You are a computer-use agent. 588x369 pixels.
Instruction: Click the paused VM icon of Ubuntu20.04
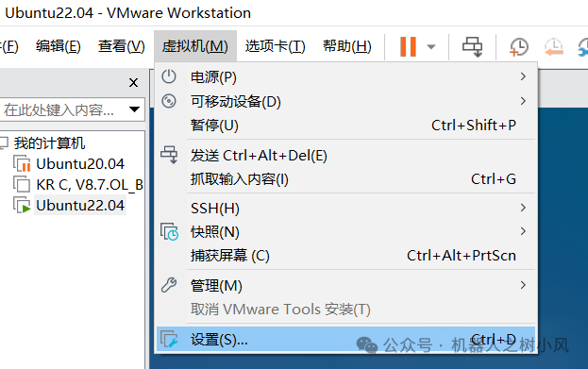tap(22, 163)
